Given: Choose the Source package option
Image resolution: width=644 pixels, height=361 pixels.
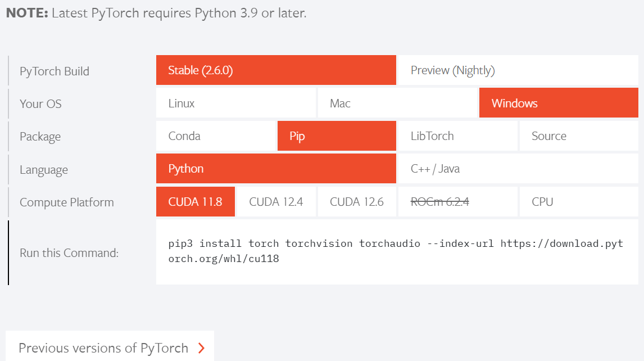Looking at the screenshot, I should (579, 136).
